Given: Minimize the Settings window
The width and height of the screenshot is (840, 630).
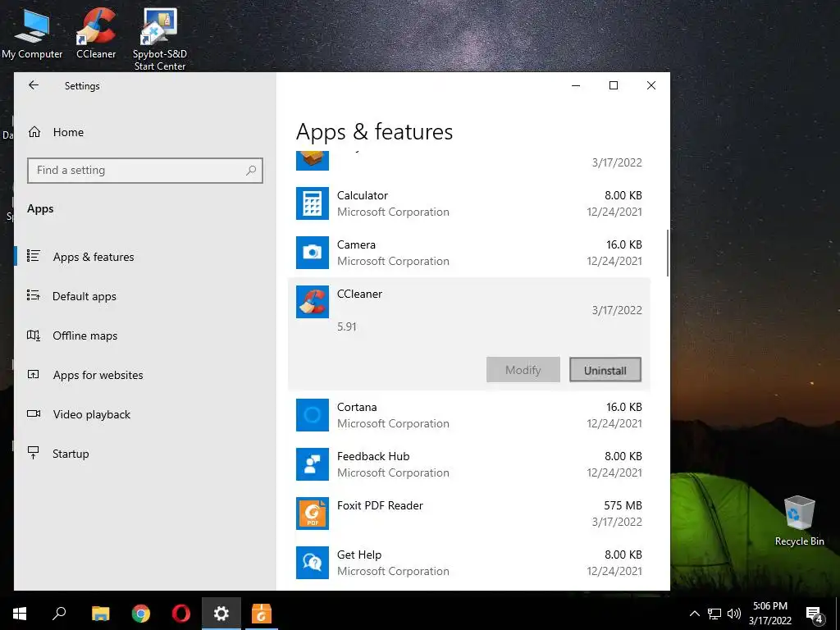Looking at the screenshot, I should pos(576,85).
